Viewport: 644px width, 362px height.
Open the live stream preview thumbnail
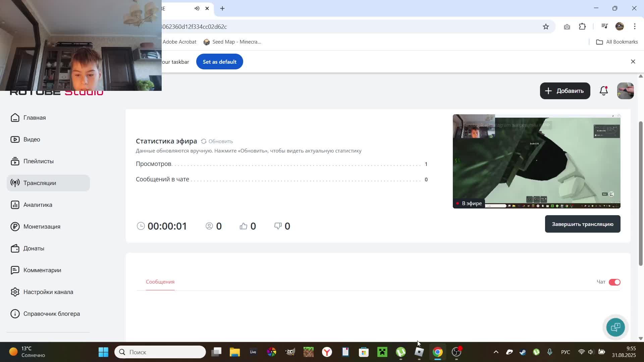536,161
